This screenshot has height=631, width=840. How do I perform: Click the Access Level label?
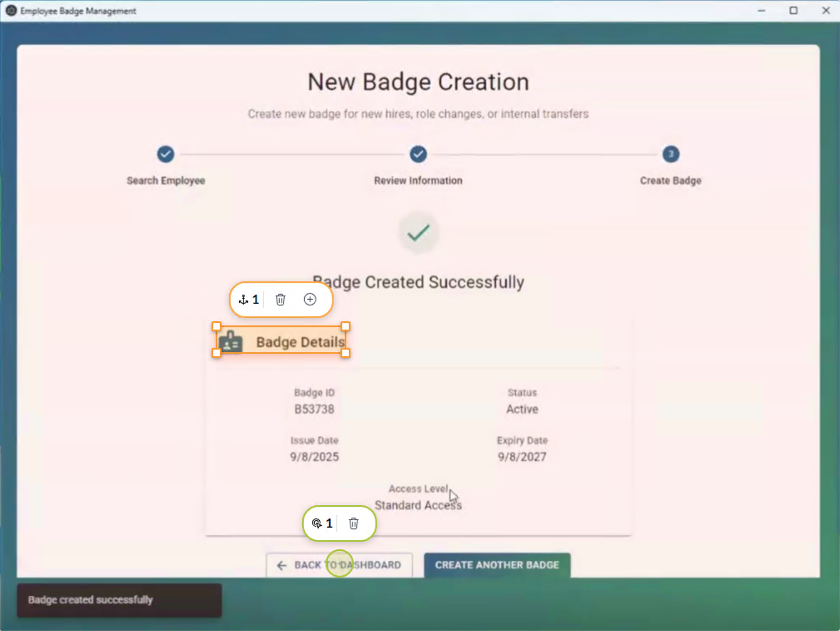point(418,489)
